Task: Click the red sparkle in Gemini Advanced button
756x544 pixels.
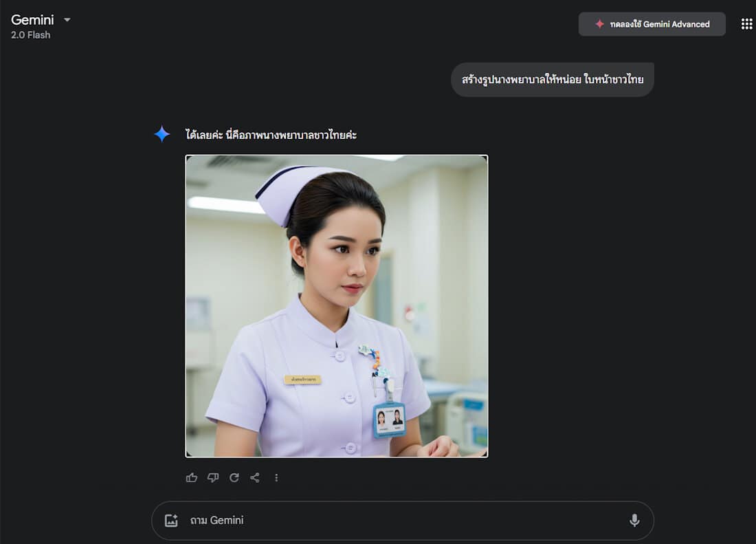Action: coord(599,24)
